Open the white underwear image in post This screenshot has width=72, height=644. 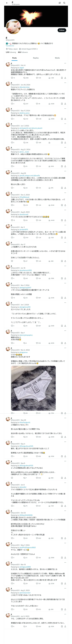click(x=33, y=388)
